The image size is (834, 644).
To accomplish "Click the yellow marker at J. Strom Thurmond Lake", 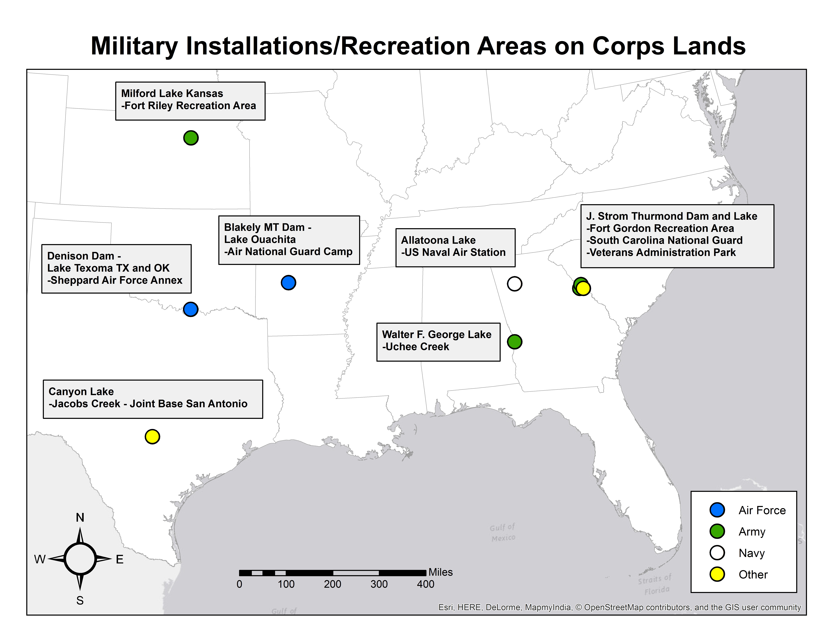I will coord(584,288).
